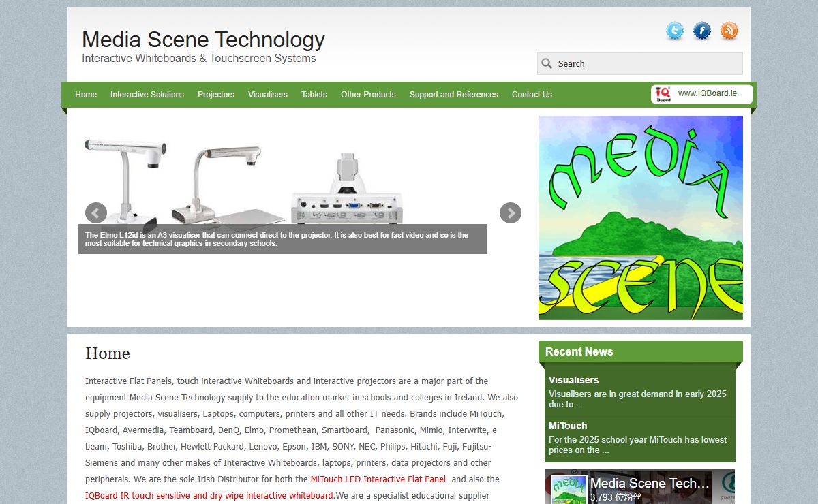Viewport: 818px width, 504px height.
Task: Open the Facebook social icon
Action: coord(701,31)
